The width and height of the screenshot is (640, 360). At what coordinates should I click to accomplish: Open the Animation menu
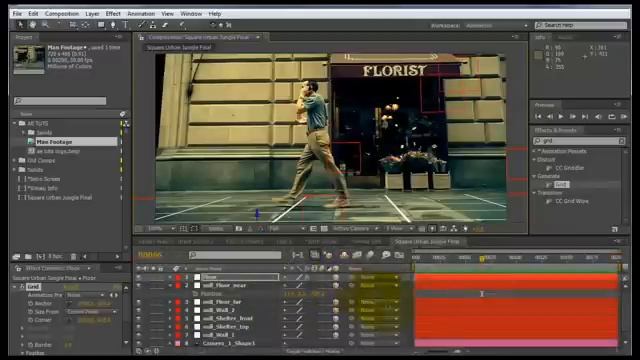click(141, 13)
